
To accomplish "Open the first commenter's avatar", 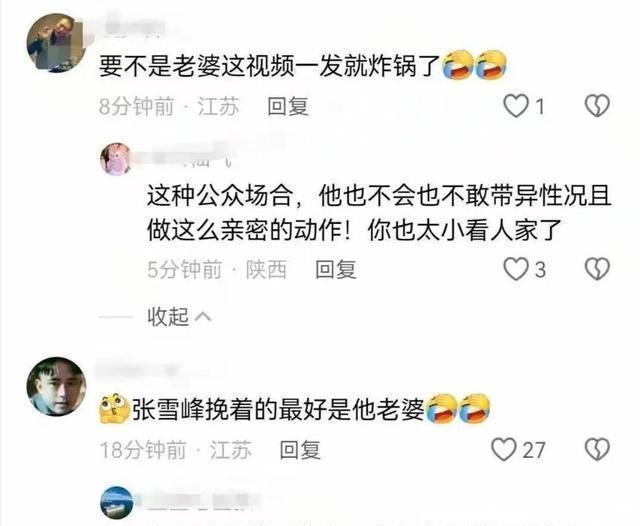I will pos(56,43).
